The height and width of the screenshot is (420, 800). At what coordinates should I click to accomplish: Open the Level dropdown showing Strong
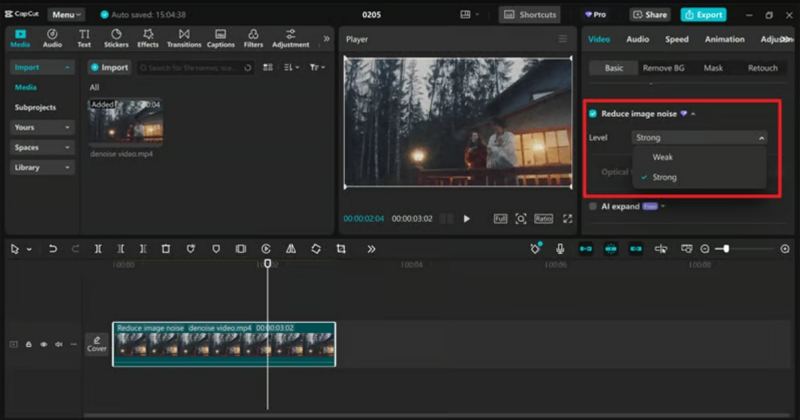699,138
